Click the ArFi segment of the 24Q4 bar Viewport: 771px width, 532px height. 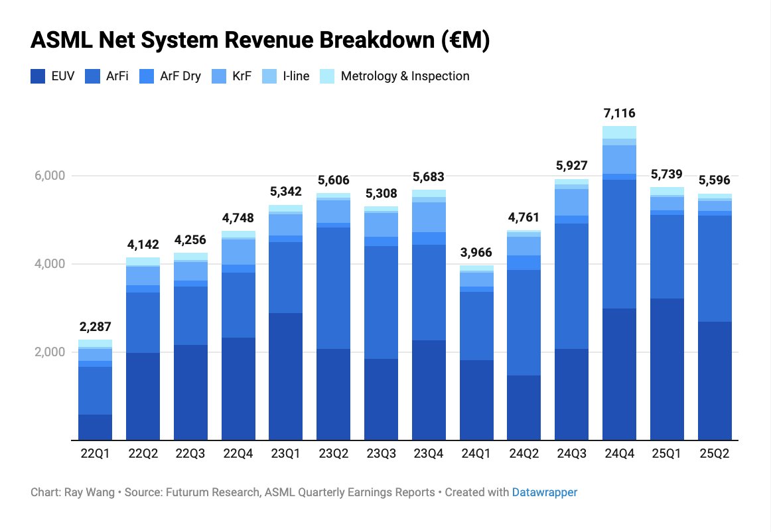tap(619, 244)
